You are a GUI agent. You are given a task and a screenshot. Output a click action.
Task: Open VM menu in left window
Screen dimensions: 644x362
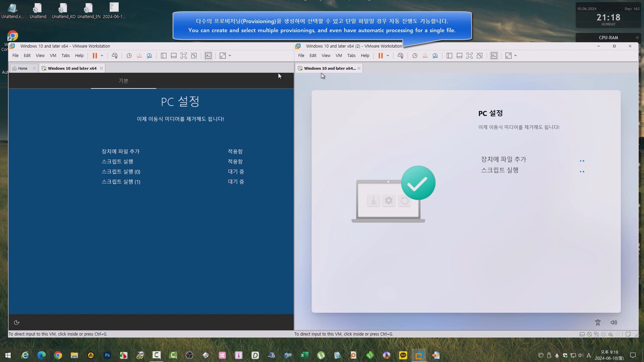[53, 56]
